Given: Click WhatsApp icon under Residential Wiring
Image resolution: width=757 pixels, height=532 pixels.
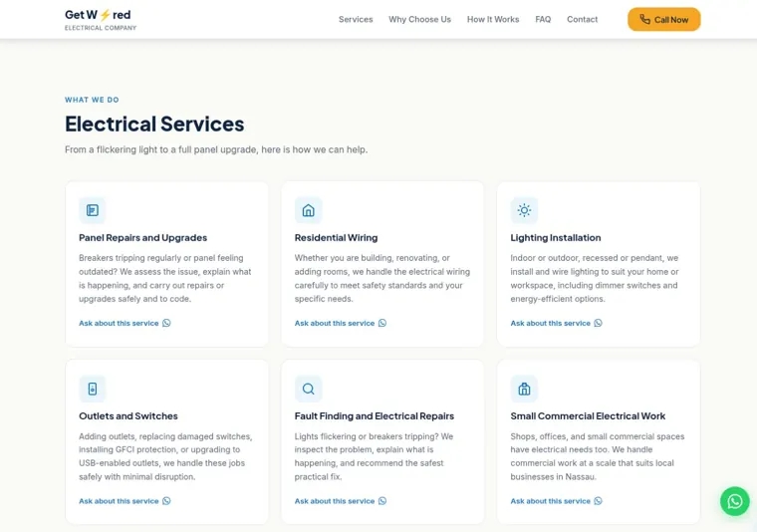Looking at the screenshot, I should pos(382,323).
